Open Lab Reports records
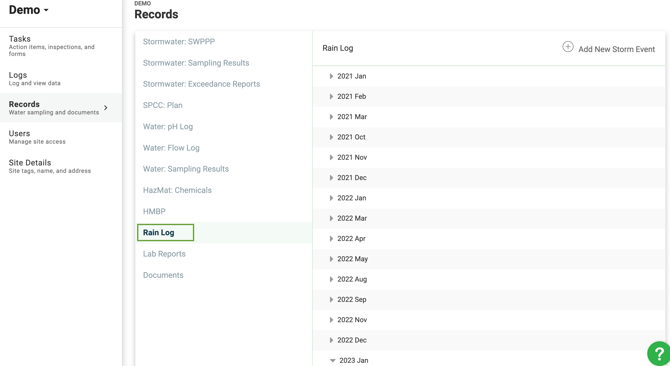670x366 pixels. (164, 254)
